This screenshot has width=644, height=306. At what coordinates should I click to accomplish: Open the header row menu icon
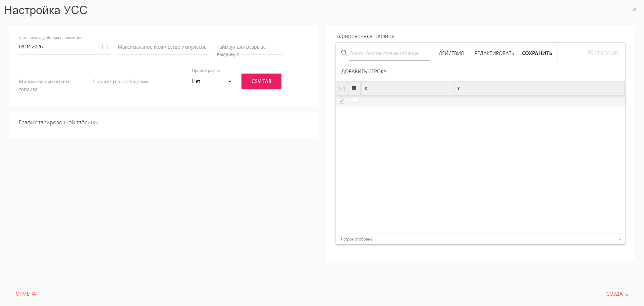[354, 88]
